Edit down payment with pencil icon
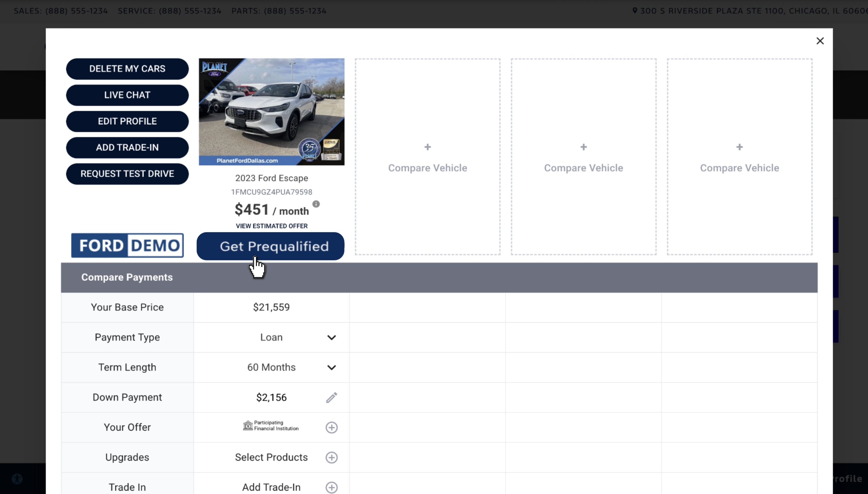The height and width of the screenshot is (494, 868). click(x=331, y=397)
